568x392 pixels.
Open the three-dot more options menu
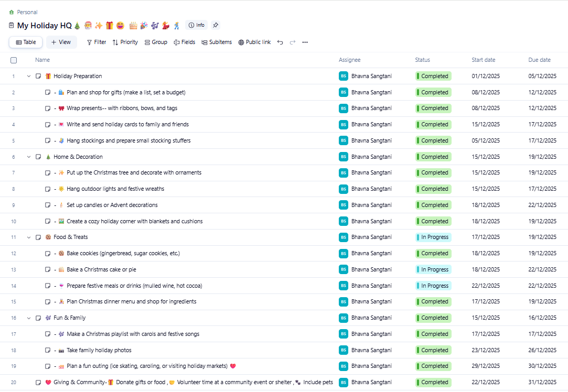[305, 42]
